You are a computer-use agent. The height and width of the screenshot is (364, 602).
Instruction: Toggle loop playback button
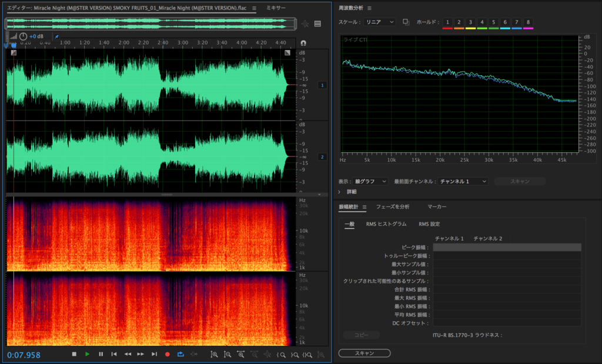pos(180,354)
